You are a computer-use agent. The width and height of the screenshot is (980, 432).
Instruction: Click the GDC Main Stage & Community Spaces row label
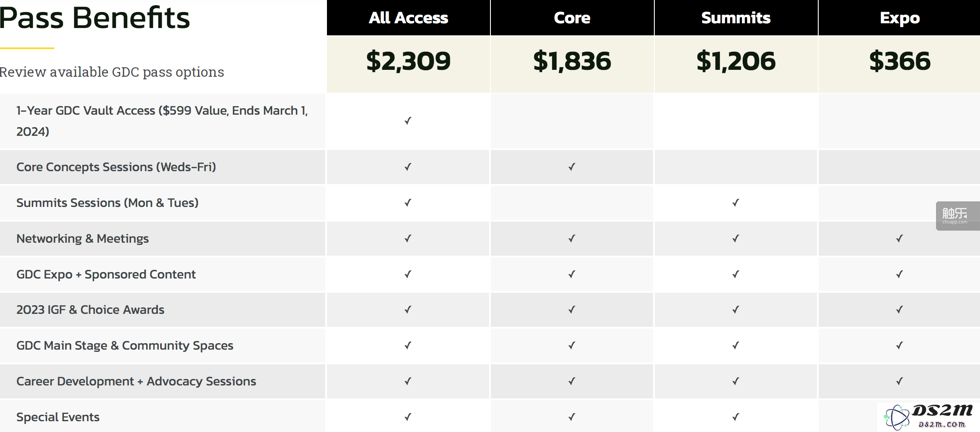pos(125,345)
